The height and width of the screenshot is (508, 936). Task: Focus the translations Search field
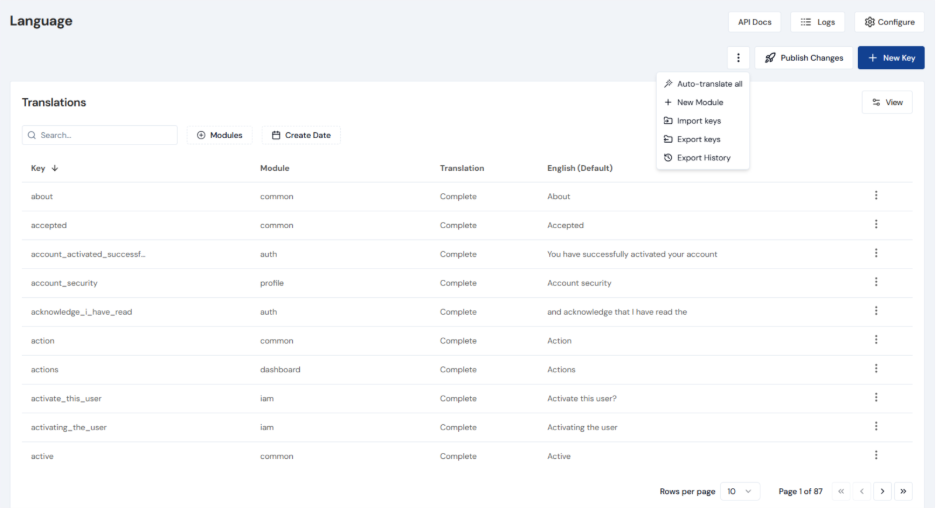pyautogui.click(x=100, y=135)
